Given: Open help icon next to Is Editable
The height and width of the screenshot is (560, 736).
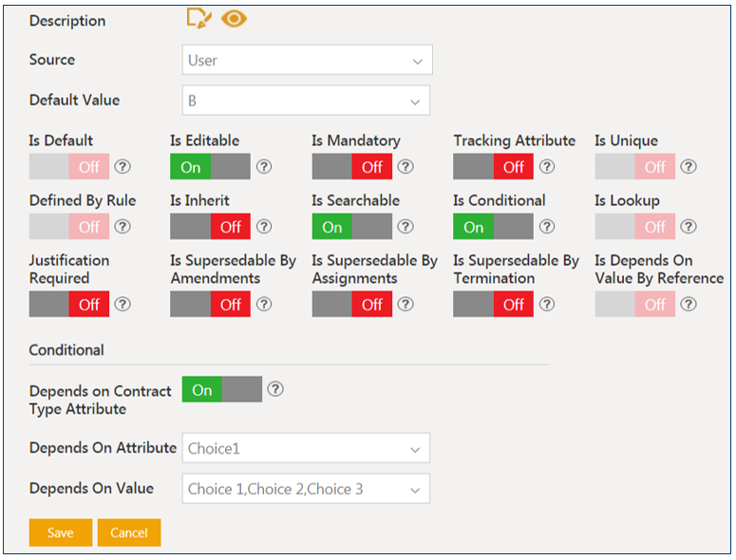Looking at the screenshot, I should tap(264, 167).
